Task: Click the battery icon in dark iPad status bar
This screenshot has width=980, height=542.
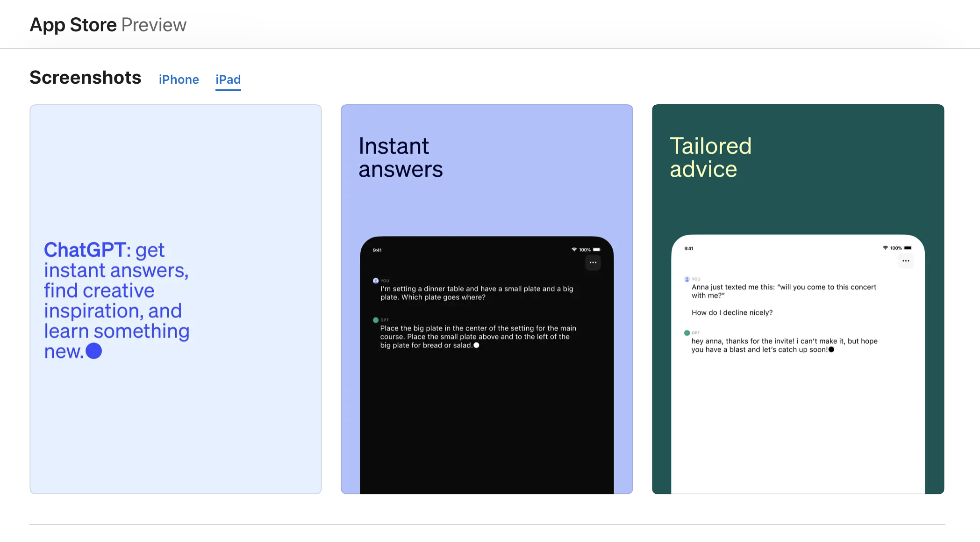Action: [x=596, y=250]
